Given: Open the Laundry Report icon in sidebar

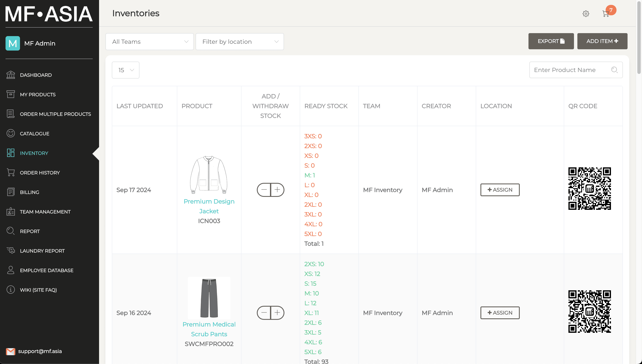Looking at the screenshot, I should tap(11, 251).
